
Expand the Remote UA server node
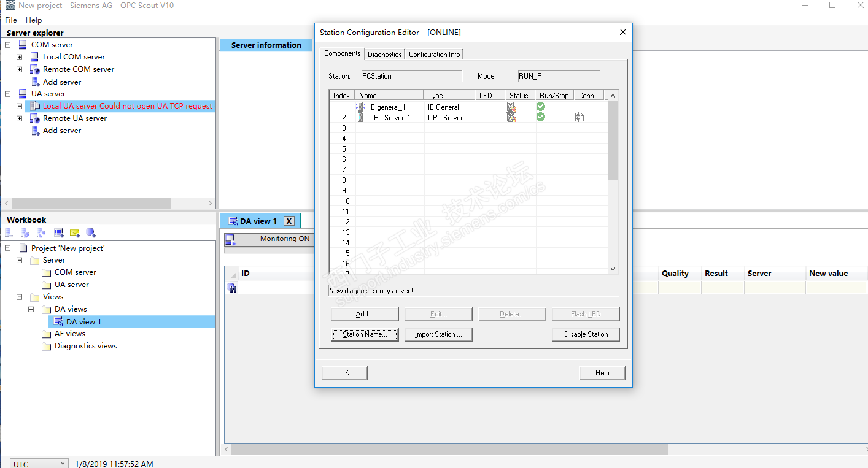click(x=19, y=118)
